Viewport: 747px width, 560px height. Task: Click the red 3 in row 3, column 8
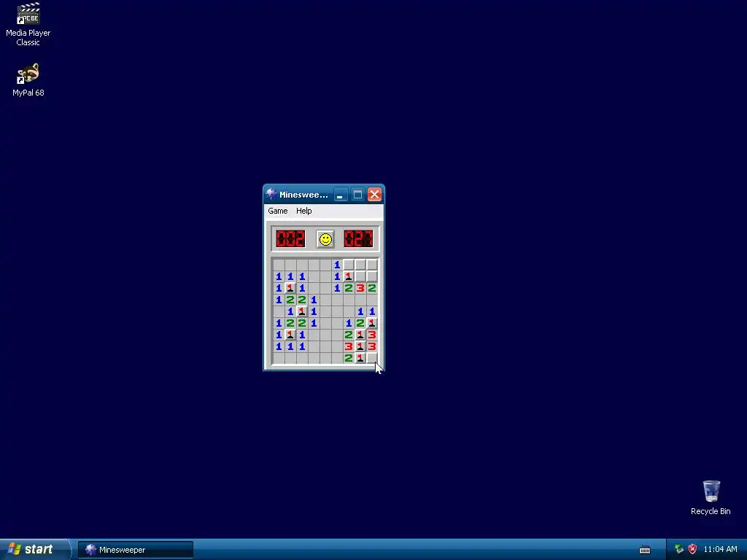[x=360, y=288]
